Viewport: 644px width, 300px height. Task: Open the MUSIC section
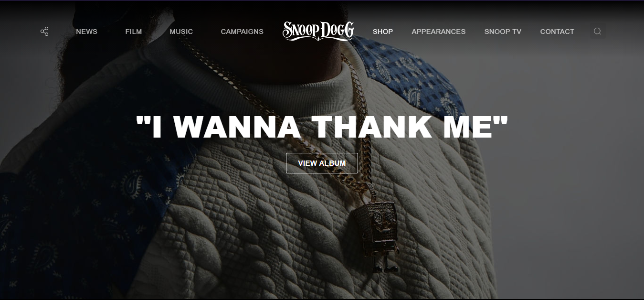(x=181, y=32)
